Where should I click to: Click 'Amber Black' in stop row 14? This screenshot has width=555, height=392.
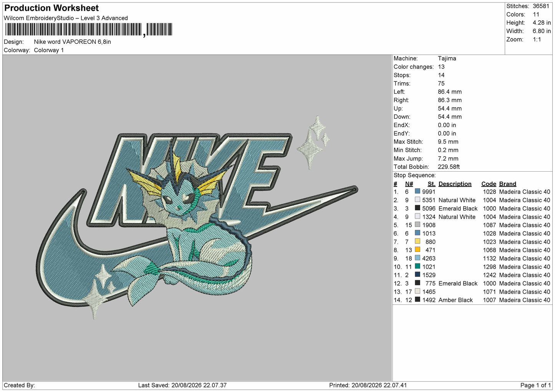click(456, 300)
